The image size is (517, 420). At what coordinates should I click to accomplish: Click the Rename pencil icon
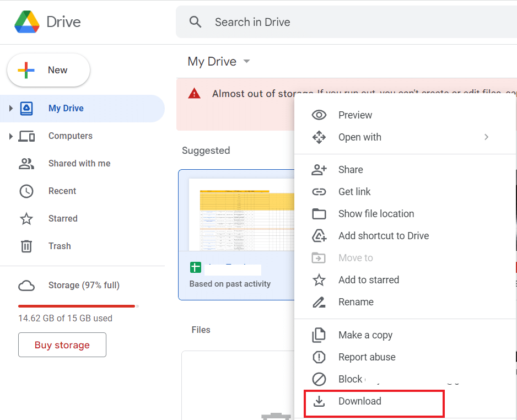tap(319, 302)
